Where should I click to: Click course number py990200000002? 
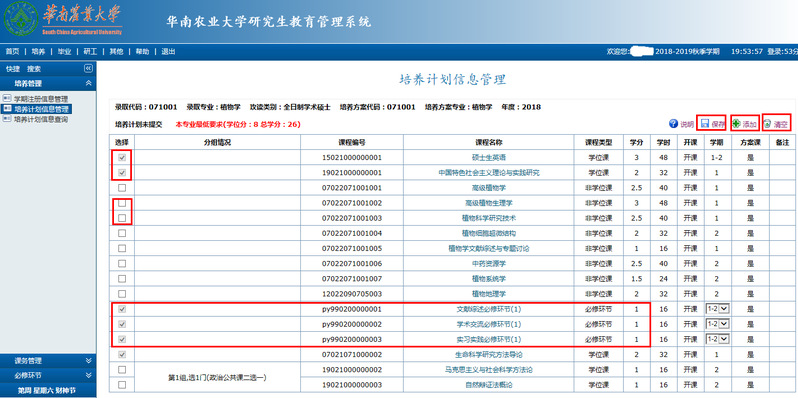(352, 324)
